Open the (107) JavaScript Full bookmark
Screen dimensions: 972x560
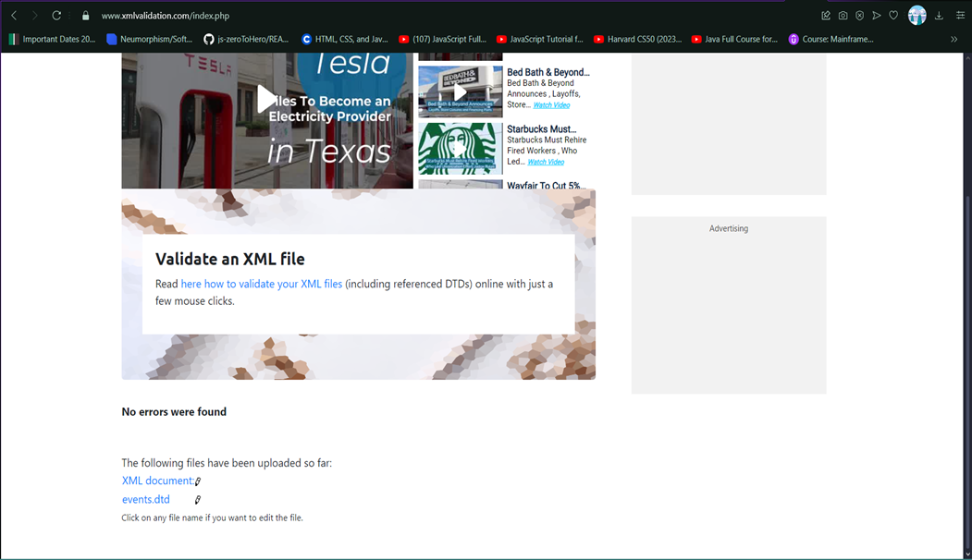(x=443, y=39)
